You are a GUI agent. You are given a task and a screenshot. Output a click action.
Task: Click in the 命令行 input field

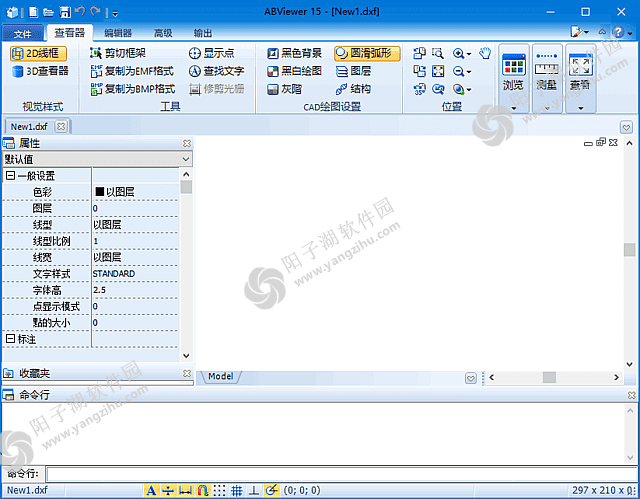point(341,474)
